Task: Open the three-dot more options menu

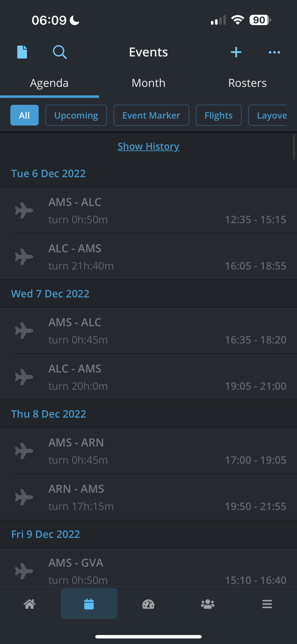Action: point(274,52)
